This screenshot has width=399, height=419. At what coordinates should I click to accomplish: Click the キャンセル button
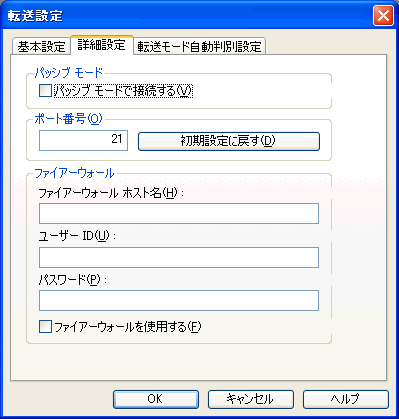pyautogui.click(x=251, y=399)
